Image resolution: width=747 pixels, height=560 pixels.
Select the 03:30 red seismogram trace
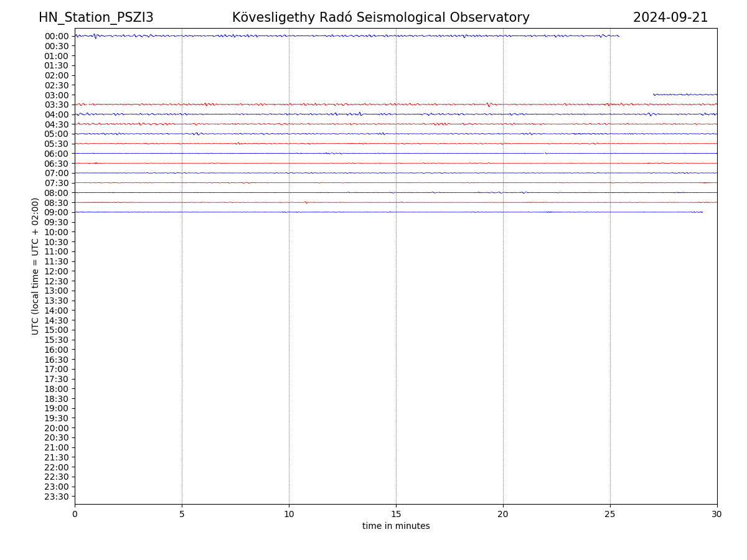pos(396,104)
